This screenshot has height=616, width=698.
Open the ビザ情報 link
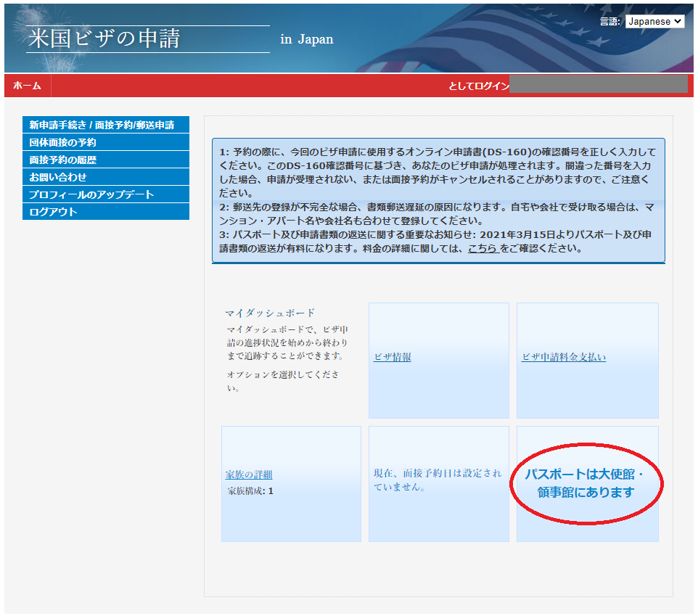click(393, 357)
